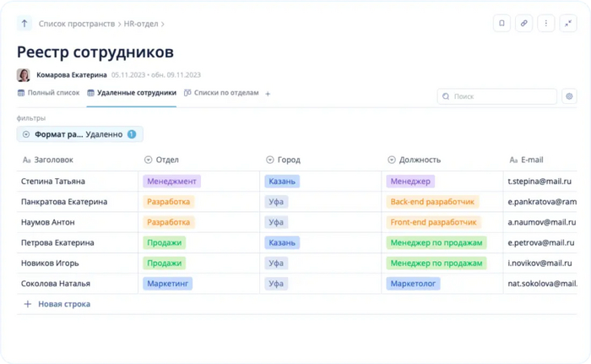Open table settings gear icon
The image size is (591, 364).
[569, 96]
